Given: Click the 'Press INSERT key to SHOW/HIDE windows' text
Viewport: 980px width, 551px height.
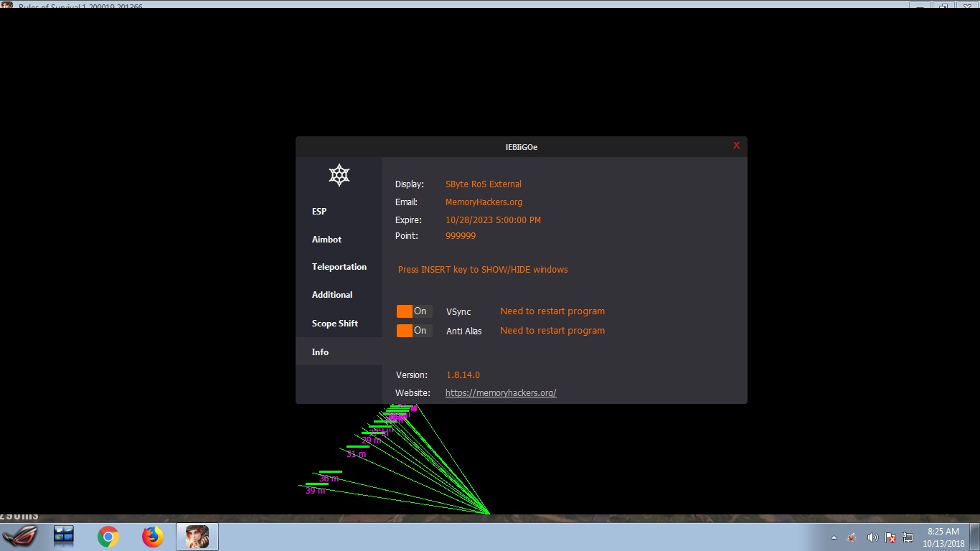Looking at the screenshot, I should coord(483,270).
